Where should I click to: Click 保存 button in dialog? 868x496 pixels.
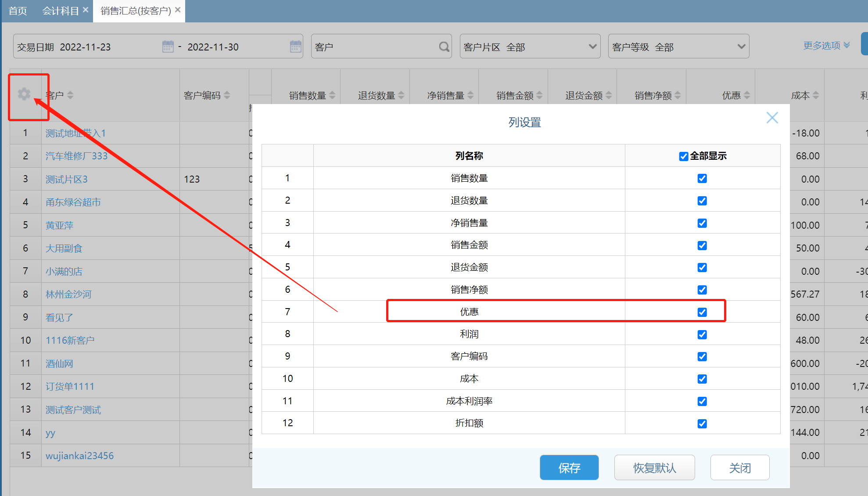tap(569, 467)
